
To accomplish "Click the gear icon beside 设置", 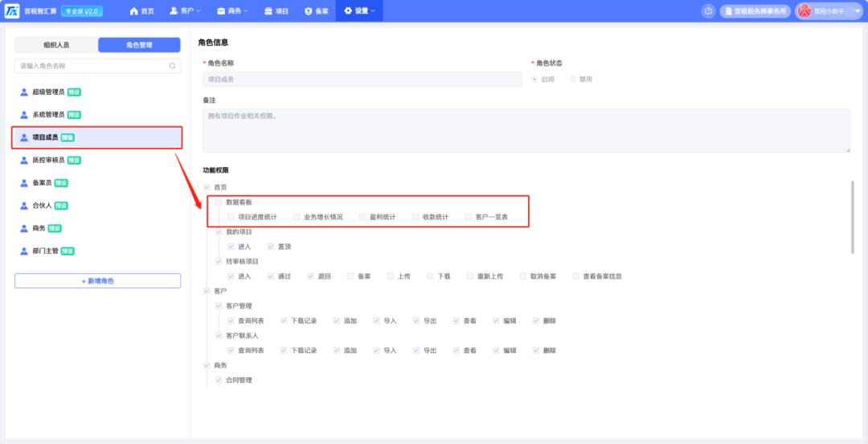I will [348, 11].
